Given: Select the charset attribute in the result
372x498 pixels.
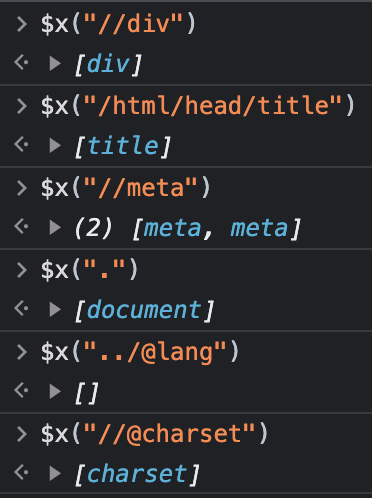Looking at the screenshot, I should [x=137, y=474].
